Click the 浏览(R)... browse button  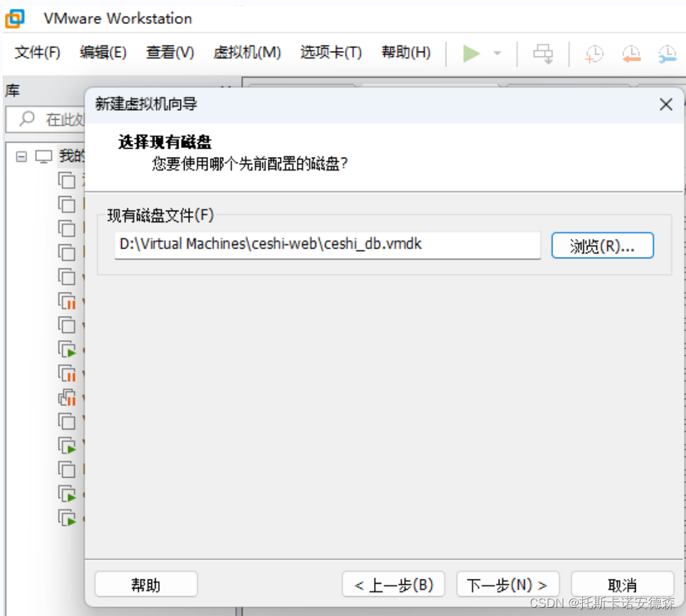(602, 245)
